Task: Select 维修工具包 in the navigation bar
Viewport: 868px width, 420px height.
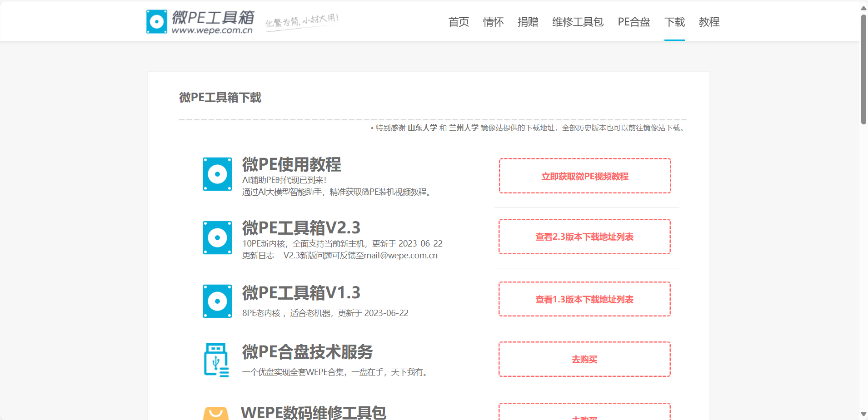Action: point(578,22)
